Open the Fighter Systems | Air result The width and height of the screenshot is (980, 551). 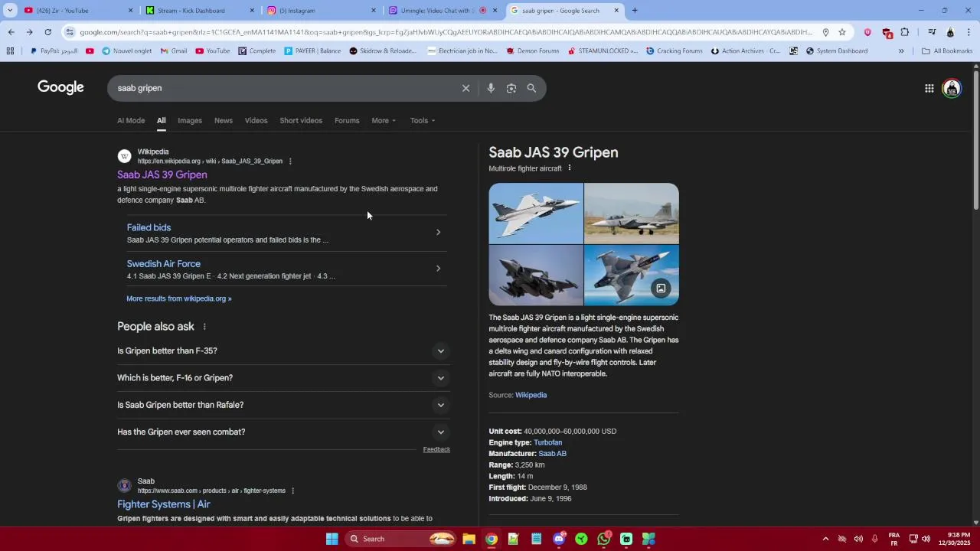click(164, 504)
